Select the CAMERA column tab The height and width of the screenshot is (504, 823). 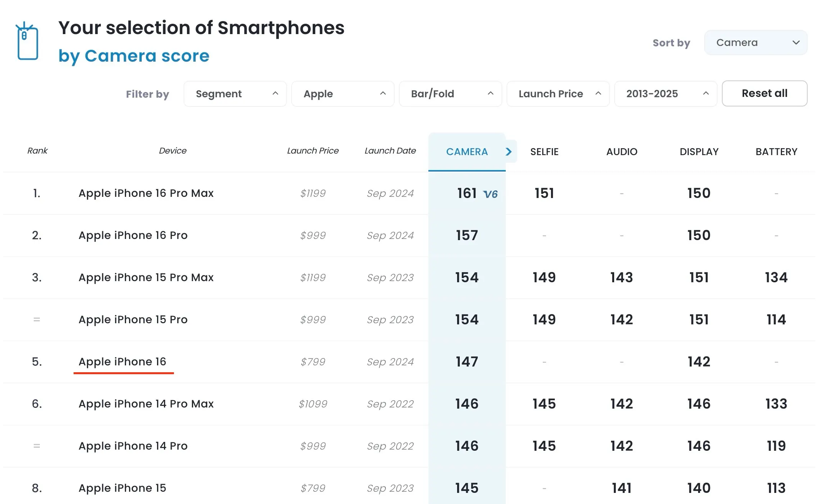(467, 152)
